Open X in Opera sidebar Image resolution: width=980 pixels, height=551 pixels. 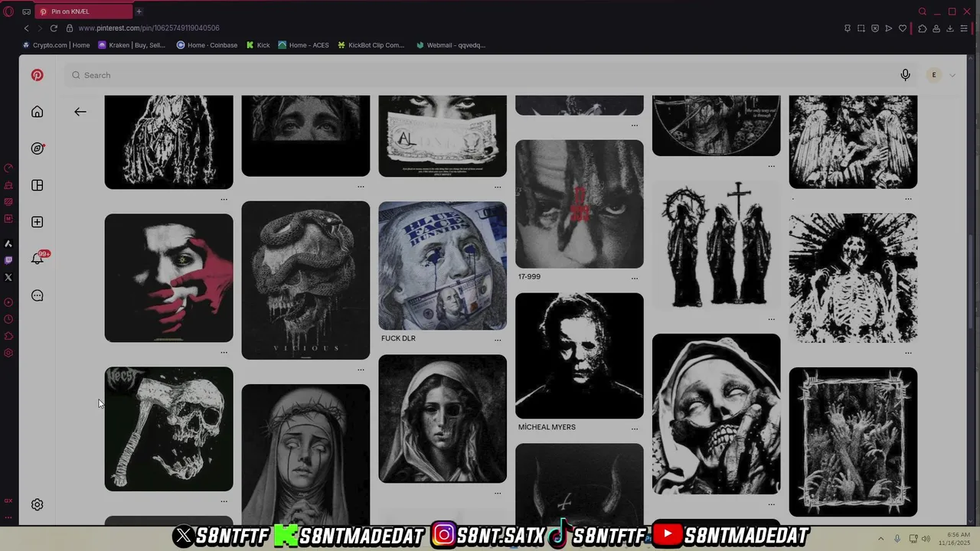click(x=8, y=277)
